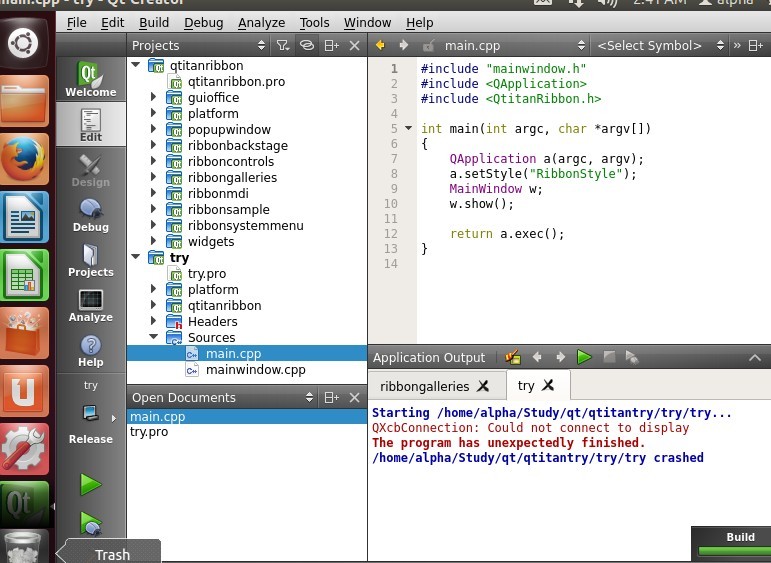Open the Build menu
The image size is (771, 563).
(154, 22)
